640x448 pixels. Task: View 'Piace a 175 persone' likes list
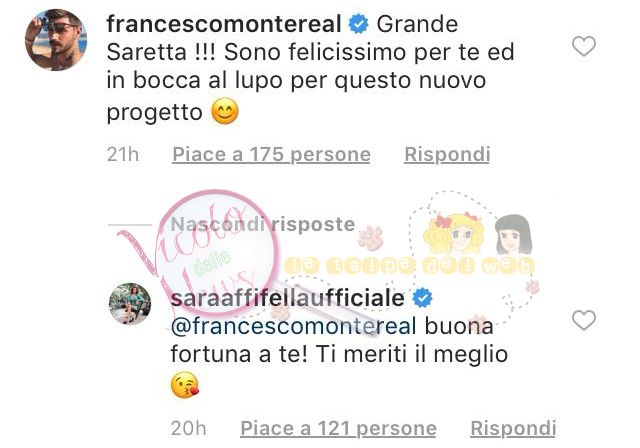coord(271,155)
